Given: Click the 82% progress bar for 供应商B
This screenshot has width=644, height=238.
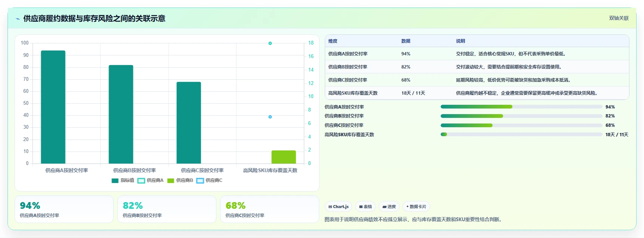Looking at the screenshot, I should click(521, 116).
